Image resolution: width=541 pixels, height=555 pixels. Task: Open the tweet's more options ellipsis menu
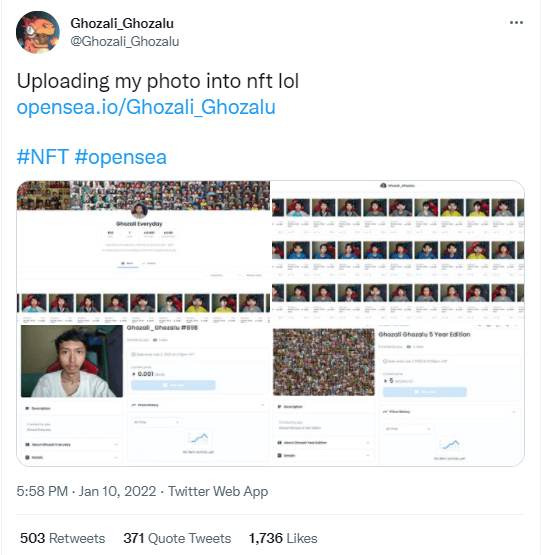516,23
